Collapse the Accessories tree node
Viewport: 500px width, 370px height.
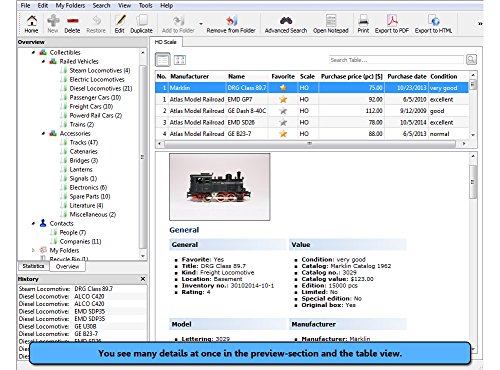tap(43, 133)
